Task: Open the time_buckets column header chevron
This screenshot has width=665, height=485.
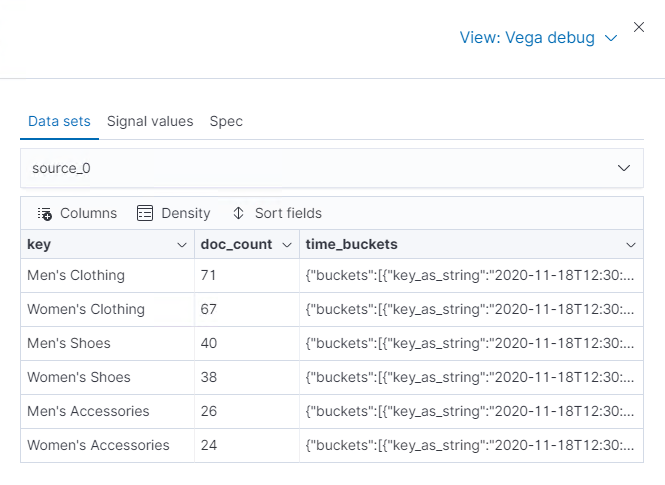Action: click(x=631, y=245)
